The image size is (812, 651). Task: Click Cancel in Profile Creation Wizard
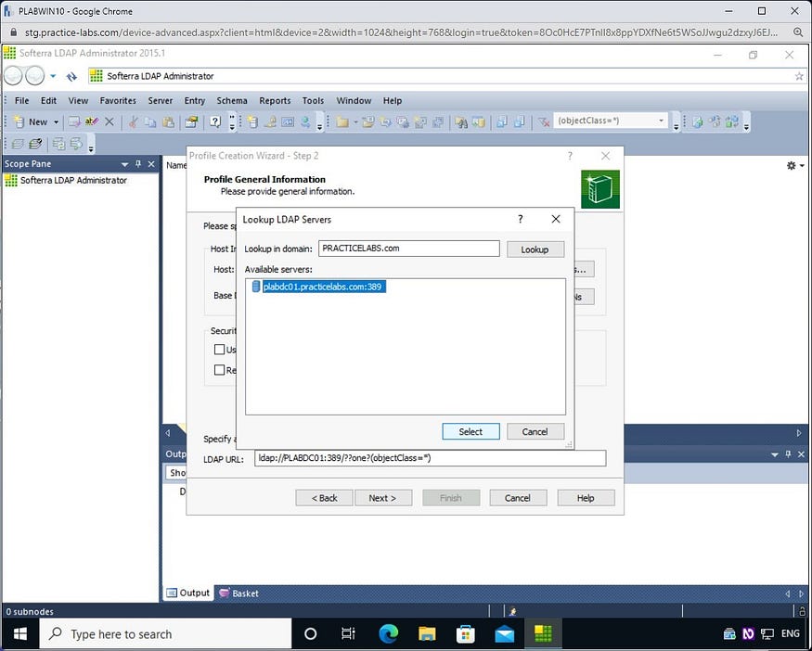click(517, 498)
